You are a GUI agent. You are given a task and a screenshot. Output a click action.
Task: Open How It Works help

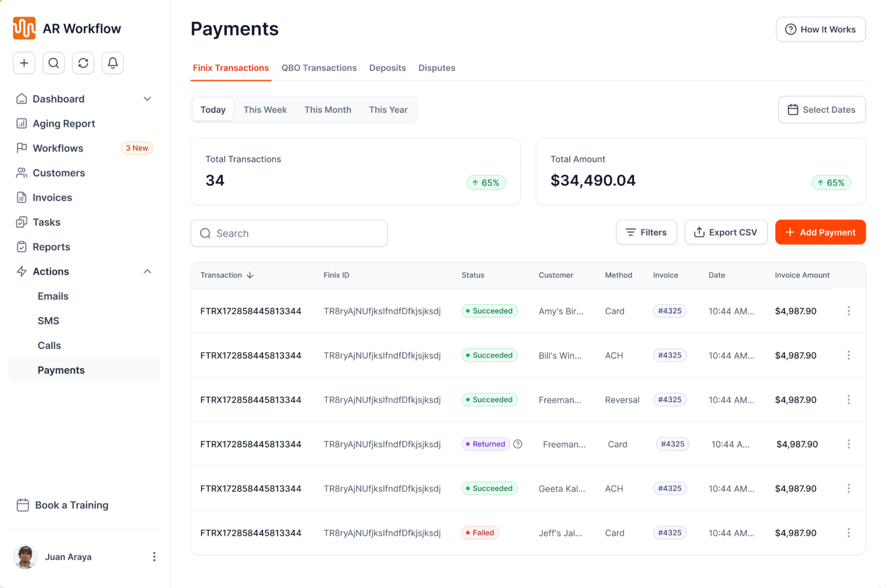point(821,29)
